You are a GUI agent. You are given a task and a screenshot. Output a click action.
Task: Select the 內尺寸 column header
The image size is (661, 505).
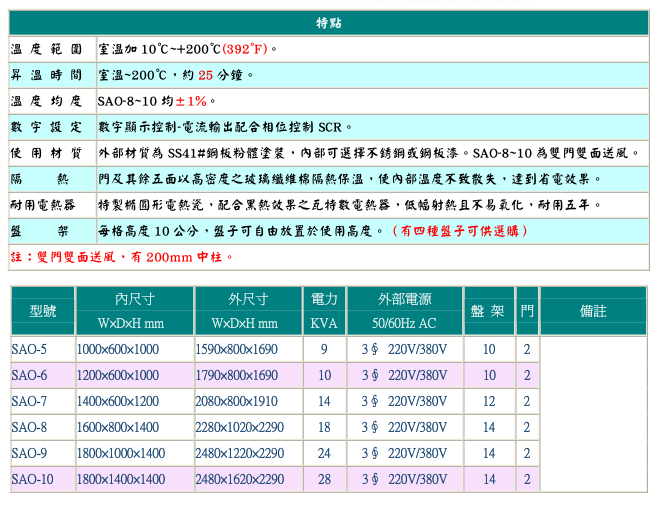coord(133,299)
